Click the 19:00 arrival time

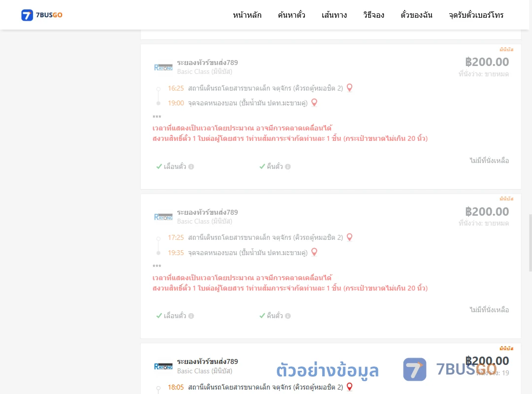(176, 103)
